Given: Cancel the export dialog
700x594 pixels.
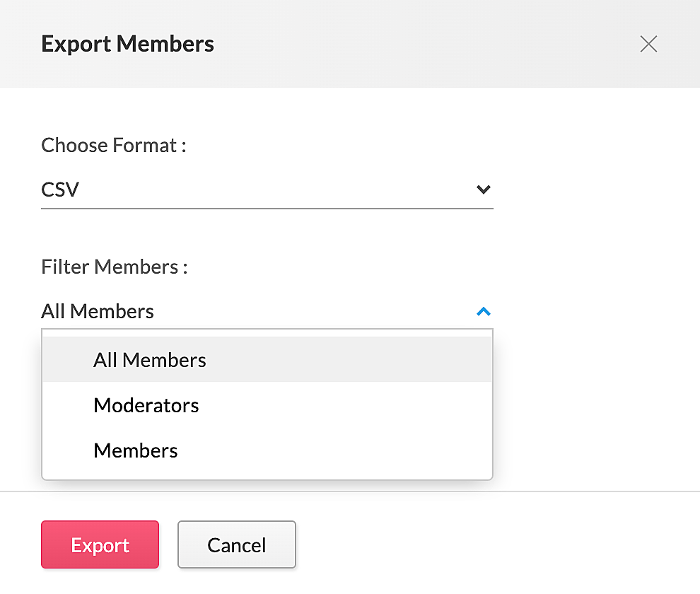Looking at the screenshot, I should tap(237, 544).
